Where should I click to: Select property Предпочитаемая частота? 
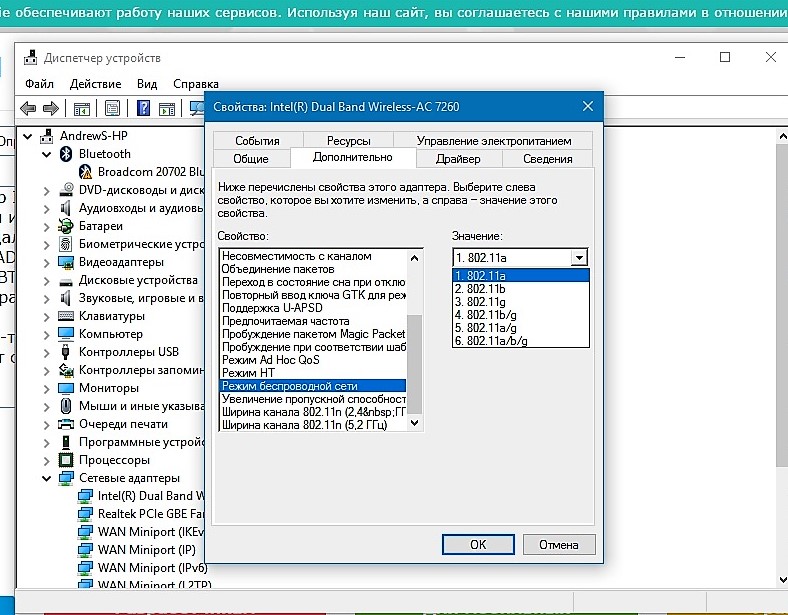tap(313, 321)
